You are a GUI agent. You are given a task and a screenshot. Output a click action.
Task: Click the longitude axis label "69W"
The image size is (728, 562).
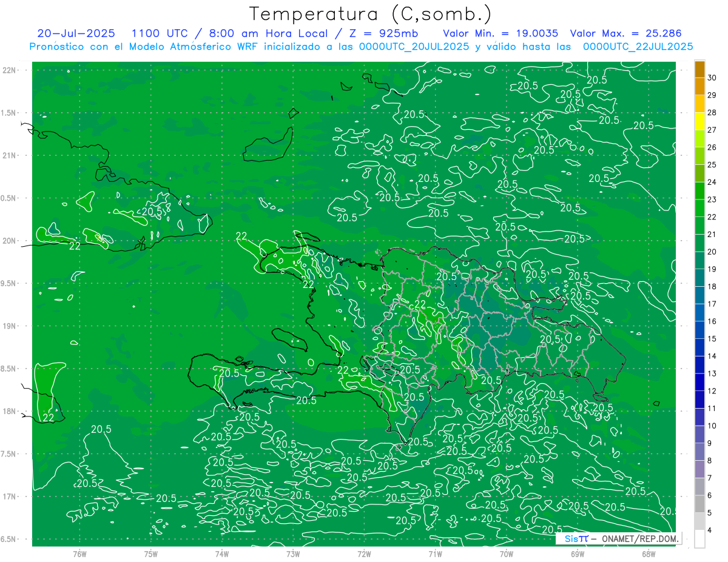tap(577, 554)
